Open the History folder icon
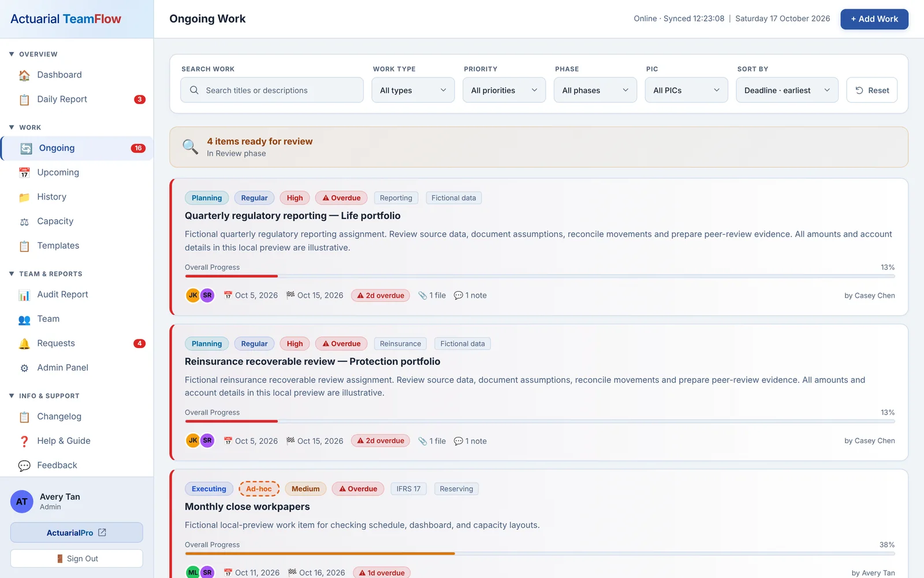 click(24, 197)
